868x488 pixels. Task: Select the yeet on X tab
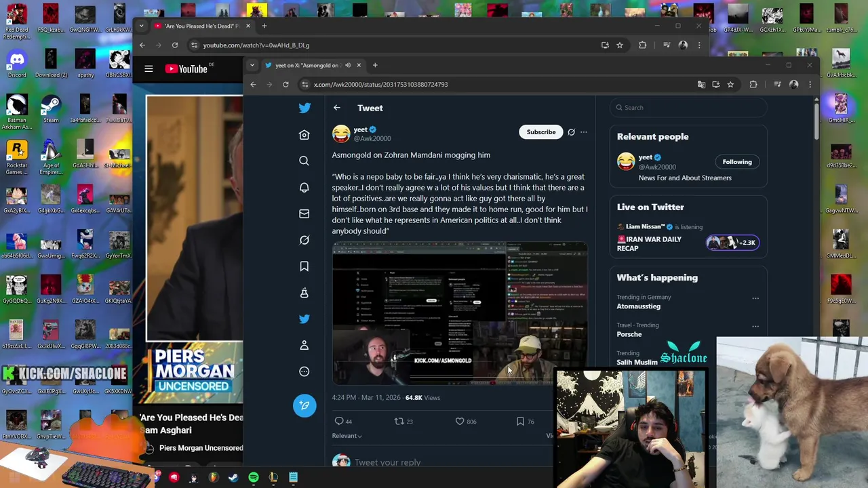312,65
